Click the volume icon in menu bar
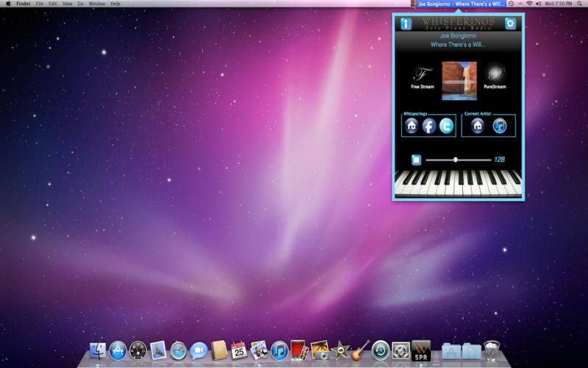The image size is (588, 368). [x=539, y=4]
